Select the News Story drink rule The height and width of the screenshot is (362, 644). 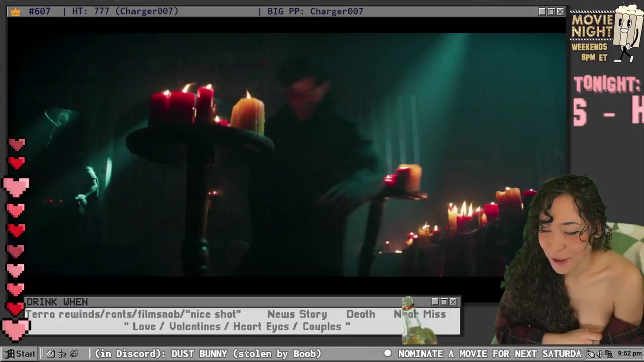(297, 314)
